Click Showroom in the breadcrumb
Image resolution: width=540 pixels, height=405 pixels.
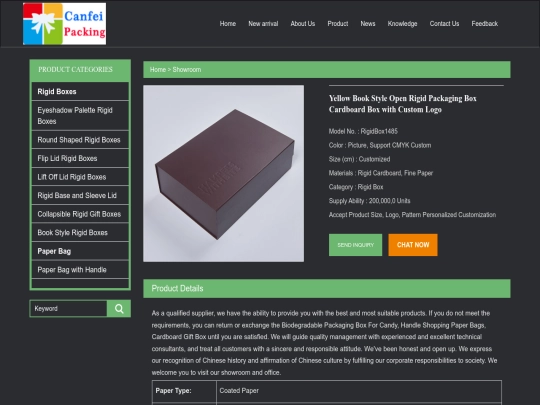tap(187, 70)
